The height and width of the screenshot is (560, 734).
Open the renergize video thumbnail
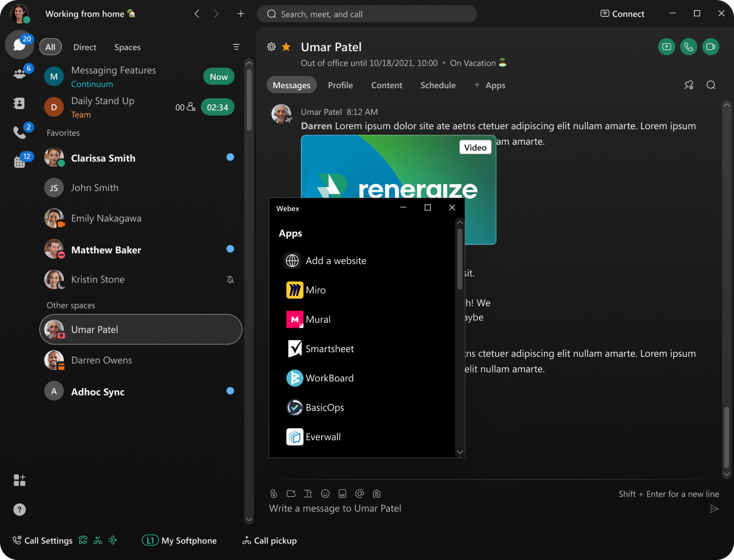[399, 189]
